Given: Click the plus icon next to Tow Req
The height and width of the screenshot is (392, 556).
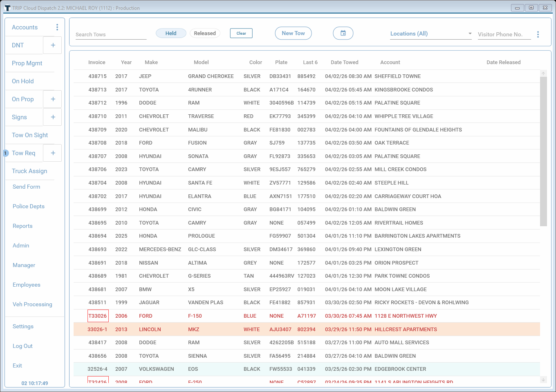Looking at the screenshot, I should (x=53, y=153).
